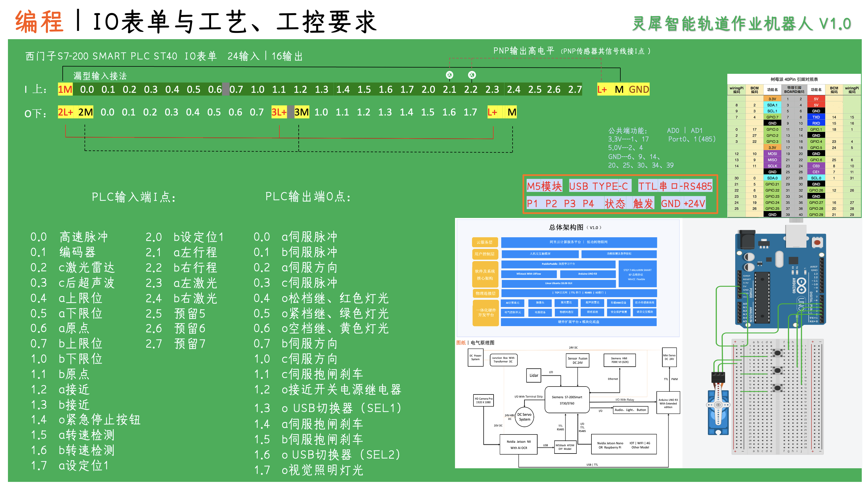Click the o松档继、红色灯光 output entry
The height and width of the screenshot is (487, 868).
(x=335, y=298)
